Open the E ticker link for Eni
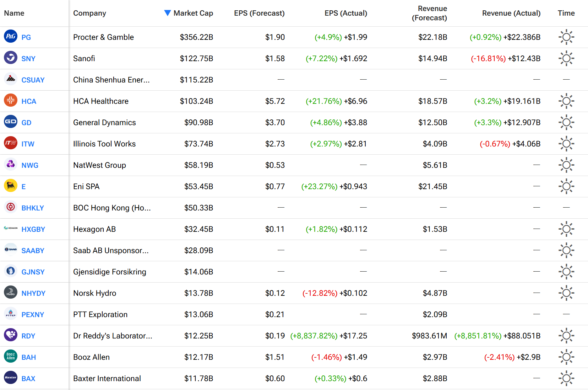 (23, 187)
